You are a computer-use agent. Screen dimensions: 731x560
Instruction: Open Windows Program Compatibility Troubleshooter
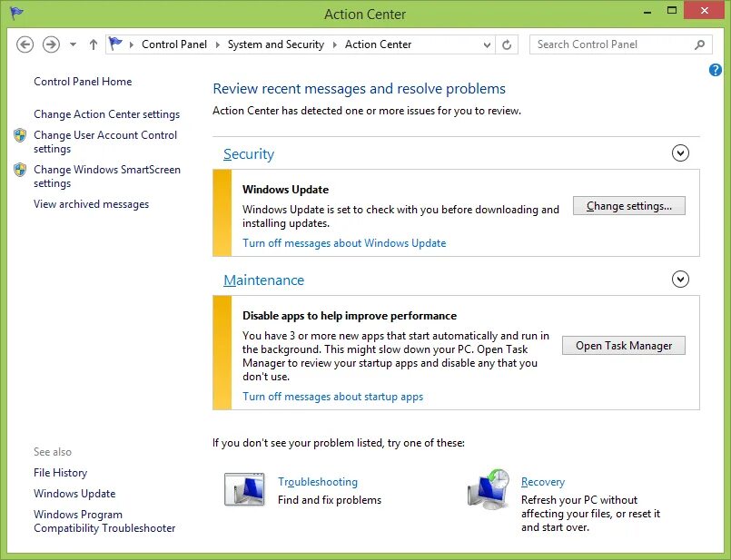(104, 521)
